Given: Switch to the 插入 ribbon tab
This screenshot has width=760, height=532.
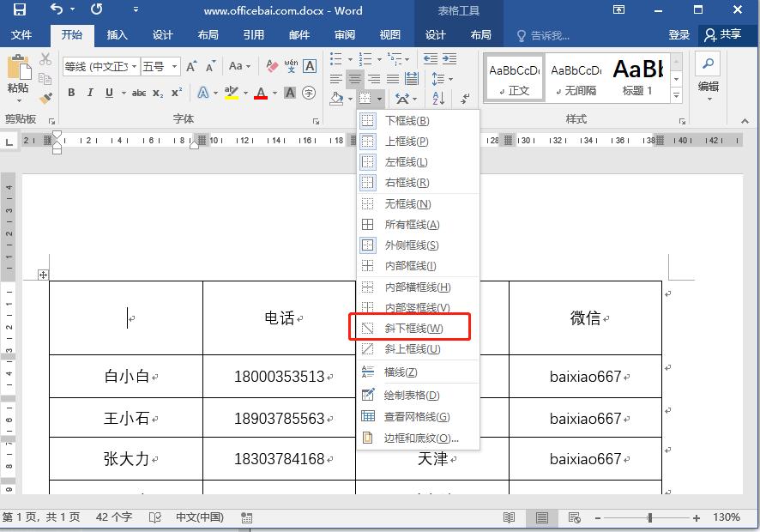Looking at the screenshot, I should coord(119,36).
